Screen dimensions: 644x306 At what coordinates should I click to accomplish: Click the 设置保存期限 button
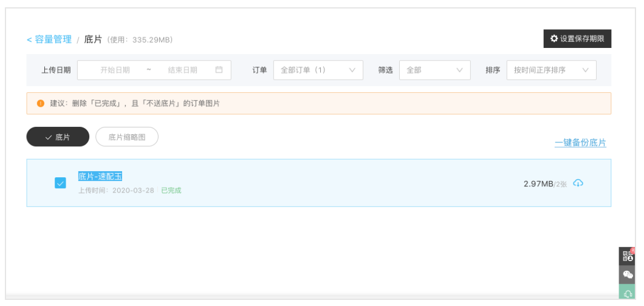pos(577,39)
